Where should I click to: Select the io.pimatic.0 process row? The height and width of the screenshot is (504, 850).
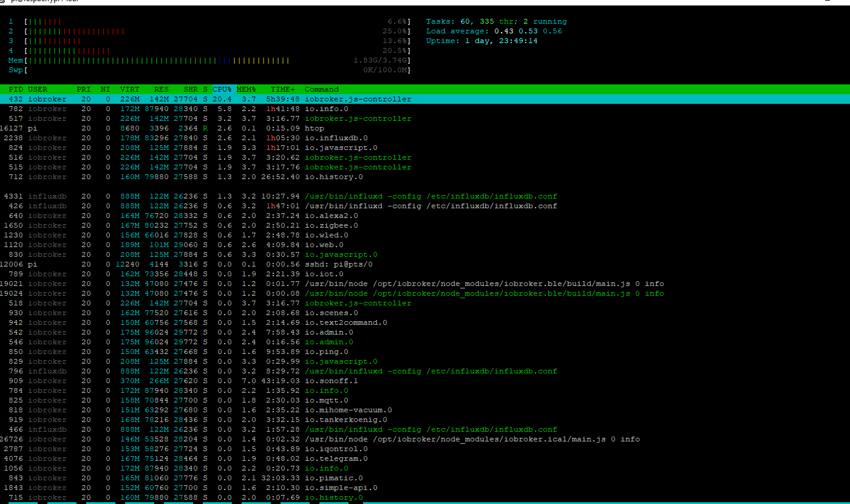tap(425, 478)
